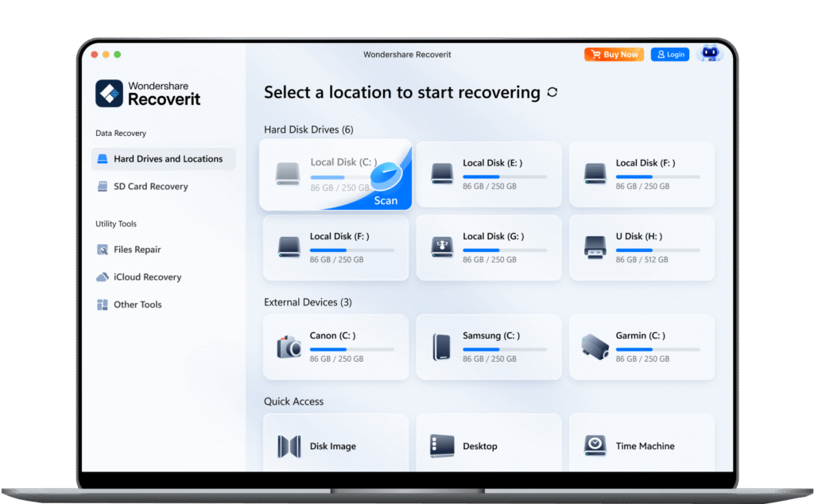
Task: Click the Samsung phone device icon
Action: 442,347
